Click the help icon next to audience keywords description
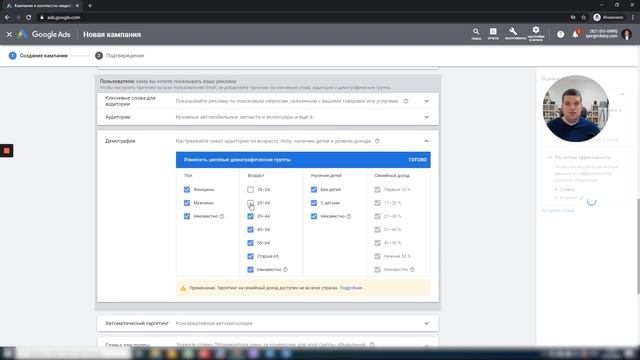Screen dimensions: 640x360 coord(406,101)
